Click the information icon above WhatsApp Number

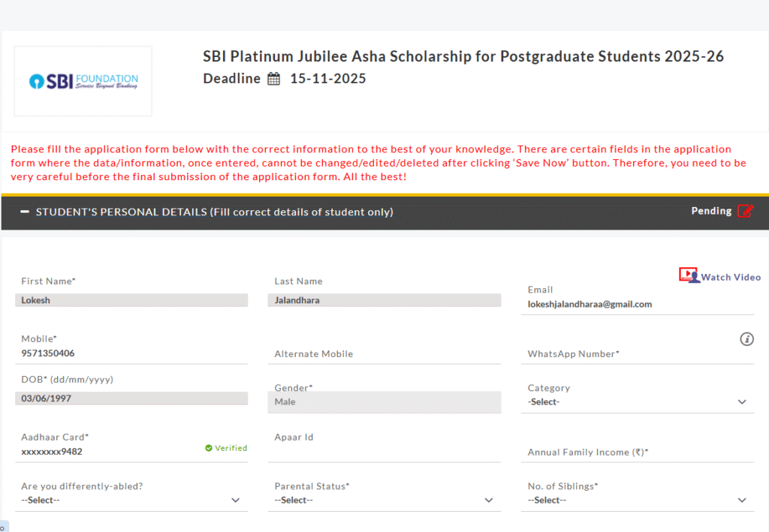(x=746, y=339)
